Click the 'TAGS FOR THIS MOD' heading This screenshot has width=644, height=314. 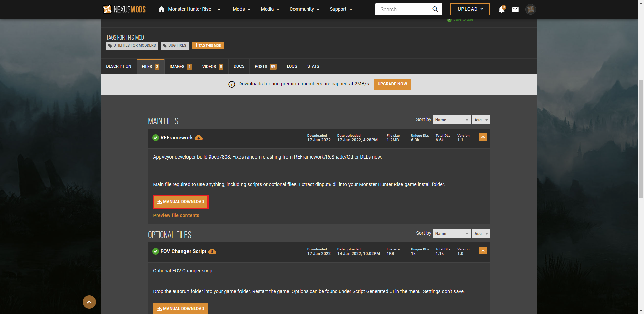pos(125,37)
